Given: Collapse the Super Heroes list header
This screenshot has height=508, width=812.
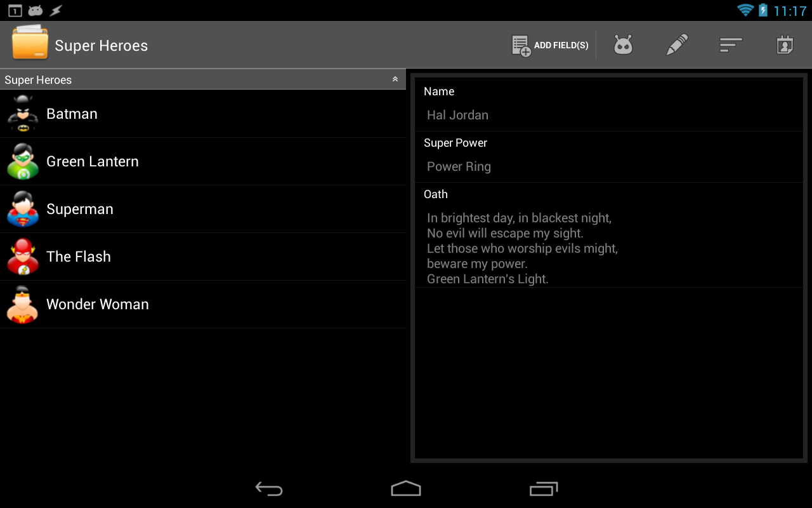Looking at the screenshot, I should 203,79.
